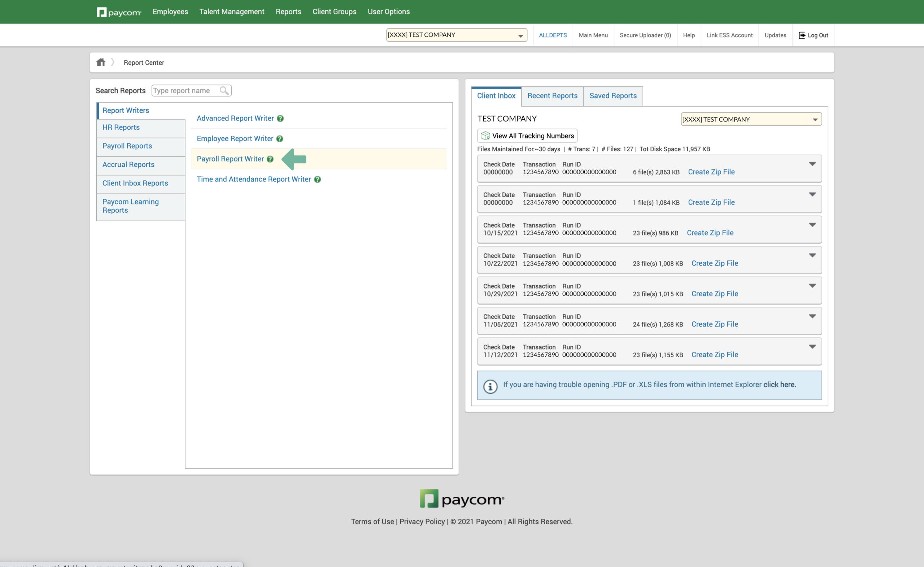Viewport: 924px width, 567px height.
Task: Open the Reports menu
Action: coord(288,12)
